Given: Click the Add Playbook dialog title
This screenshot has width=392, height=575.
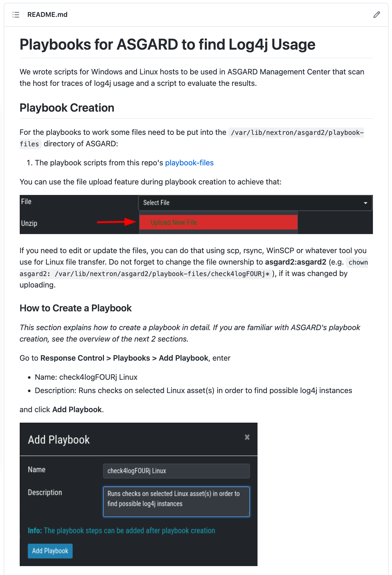Looking at the screenshot, I should coord(59,440).
